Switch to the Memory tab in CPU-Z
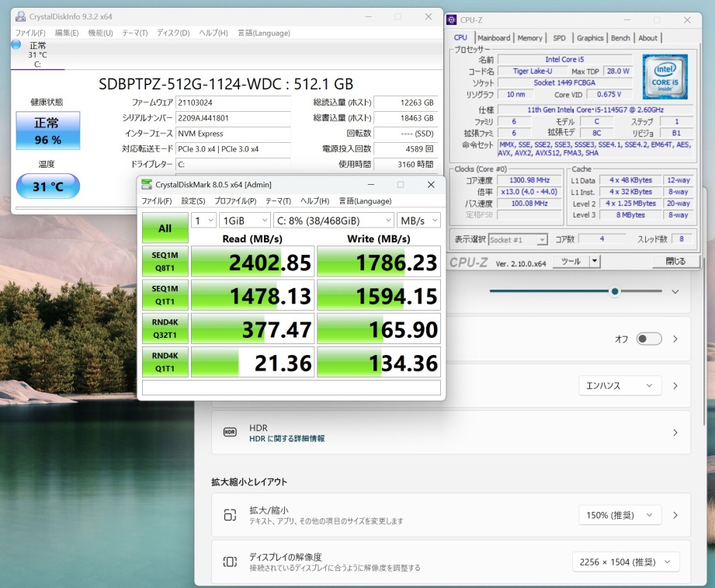This screenshot has height=588, width=715. pos(530,38)
